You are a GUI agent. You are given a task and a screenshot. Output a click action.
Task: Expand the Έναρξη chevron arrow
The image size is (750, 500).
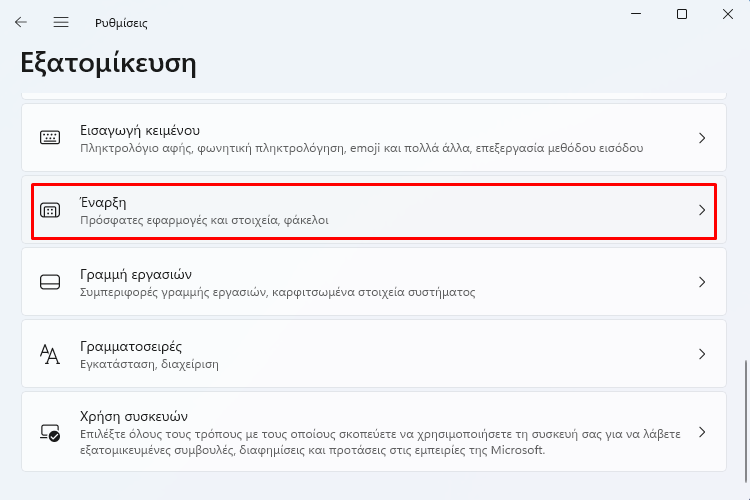point(702,210)
